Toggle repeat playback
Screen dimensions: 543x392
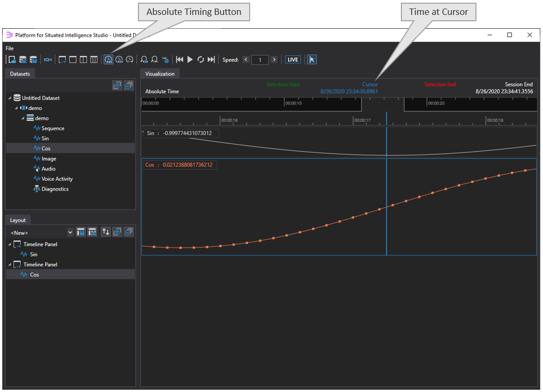coord(201,59)
